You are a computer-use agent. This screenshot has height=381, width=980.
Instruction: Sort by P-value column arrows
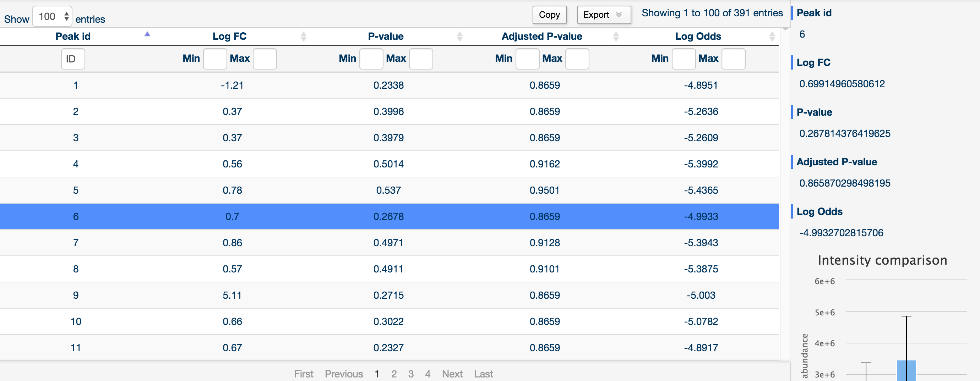[459, 37]
